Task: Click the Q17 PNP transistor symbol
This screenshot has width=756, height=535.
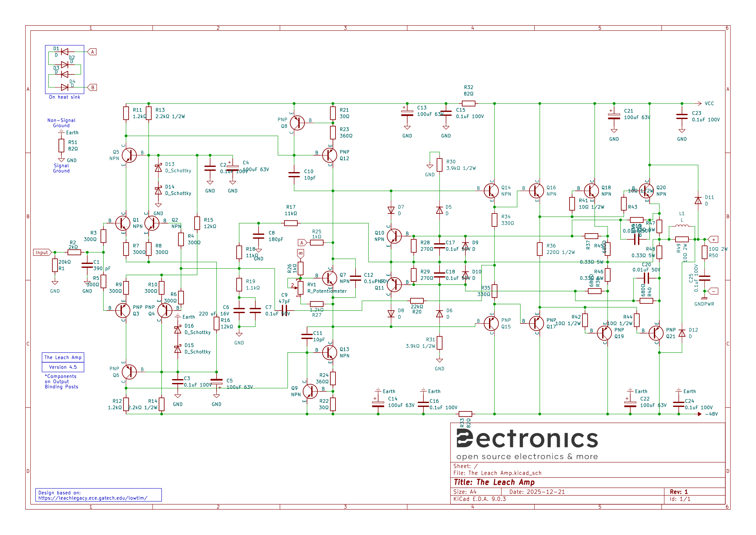Action: click(x=537, y=323)
